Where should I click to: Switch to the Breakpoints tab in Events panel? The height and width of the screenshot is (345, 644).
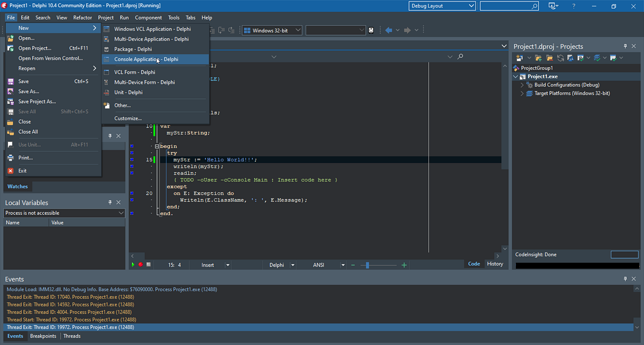(43, 336)
